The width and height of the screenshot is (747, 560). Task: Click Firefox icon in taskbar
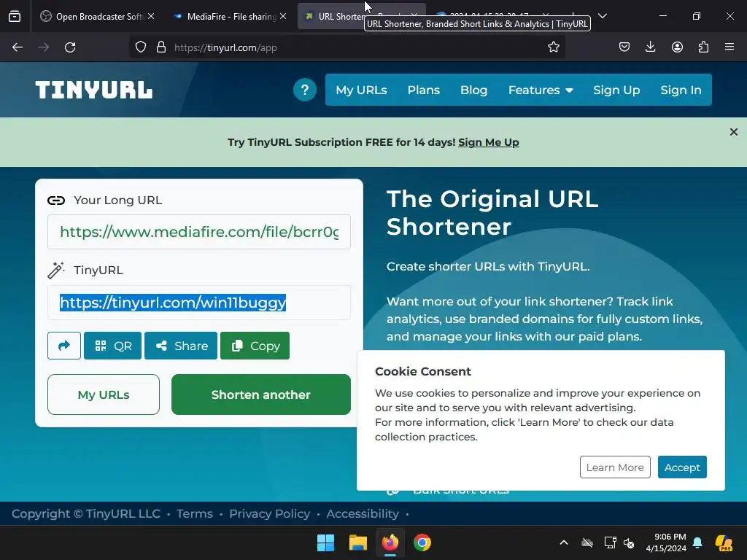pyautogui.click(x=390, y=542)
